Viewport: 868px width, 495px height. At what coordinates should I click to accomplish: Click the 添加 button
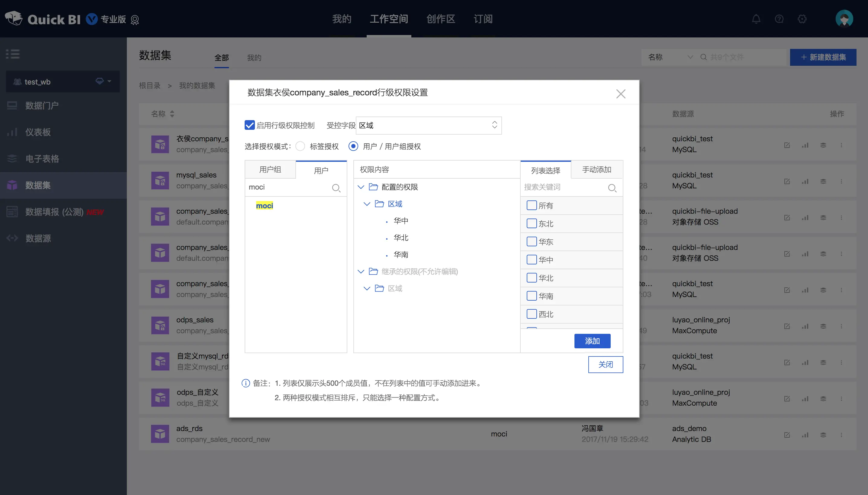click(x=592, y=341)
